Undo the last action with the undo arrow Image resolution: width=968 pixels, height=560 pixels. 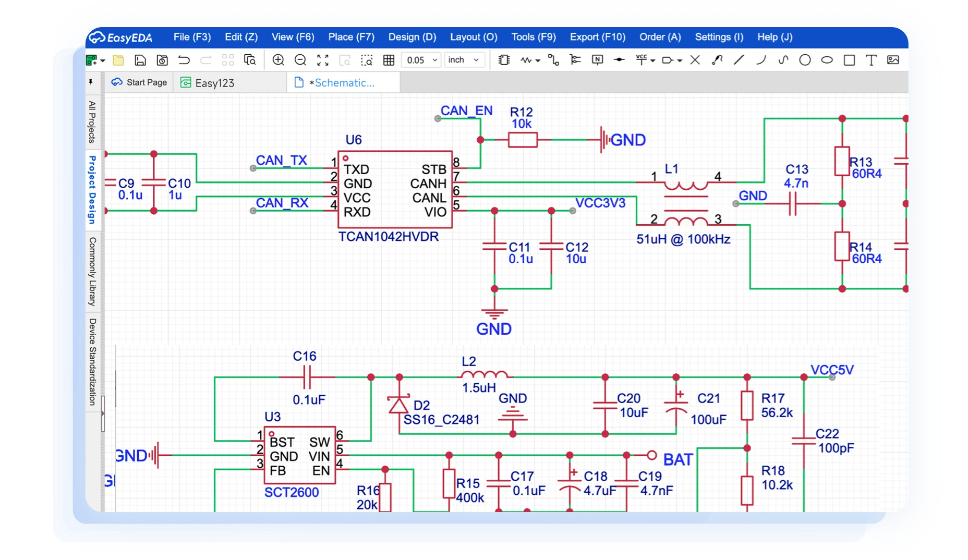click(184, 60)
